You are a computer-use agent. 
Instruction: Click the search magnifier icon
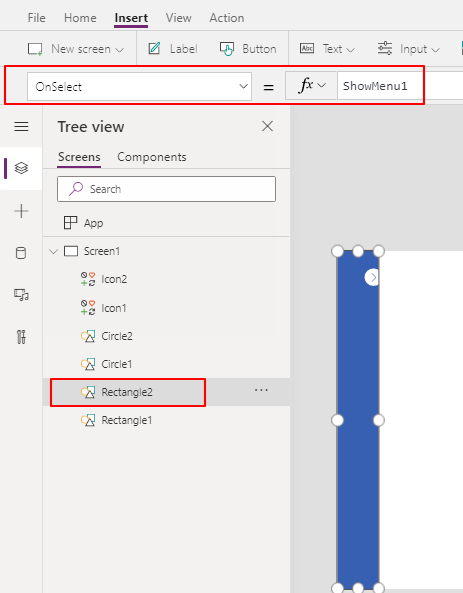76,188
